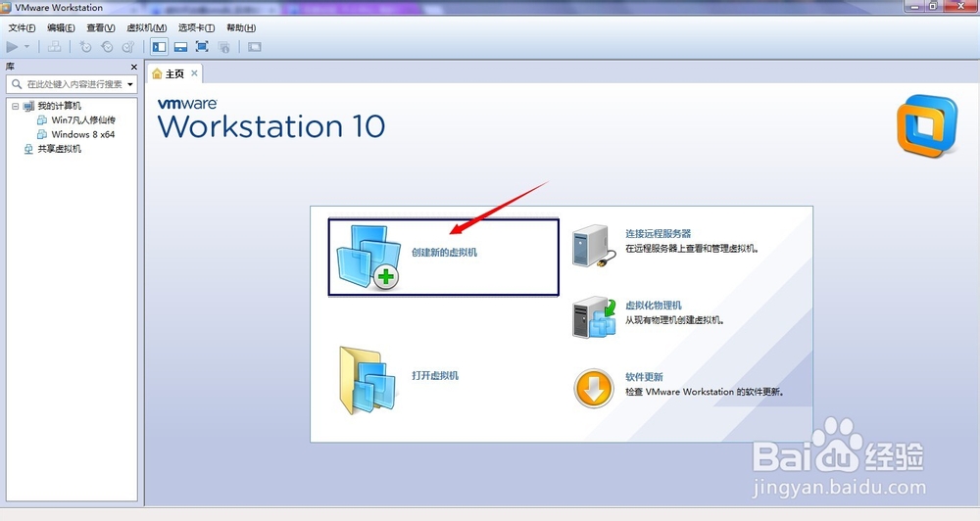Viewport: 980px width, 521px height.
Task: Switch to the 主页 tab
Action: coord(174,73)
